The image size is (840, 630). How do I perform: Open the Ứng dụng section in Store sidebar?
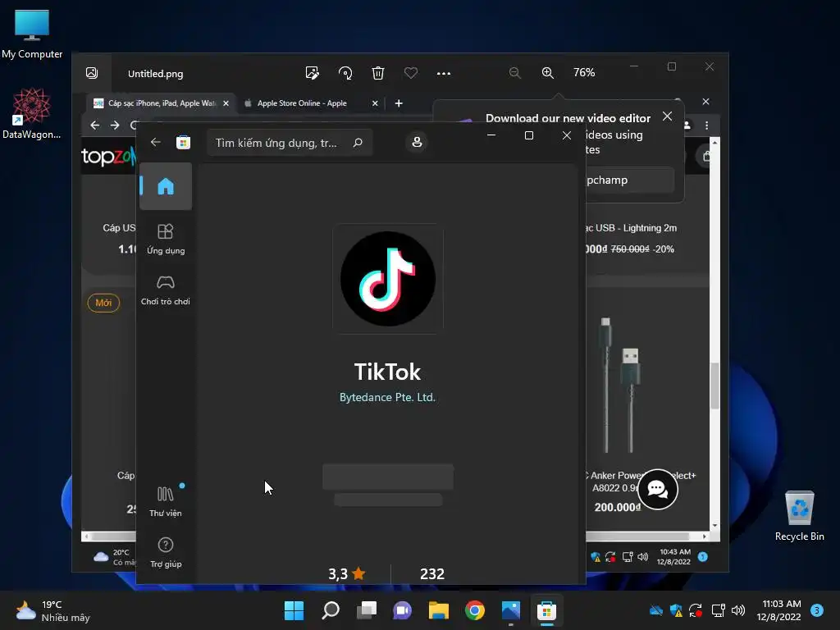click(x=166, y=239)
